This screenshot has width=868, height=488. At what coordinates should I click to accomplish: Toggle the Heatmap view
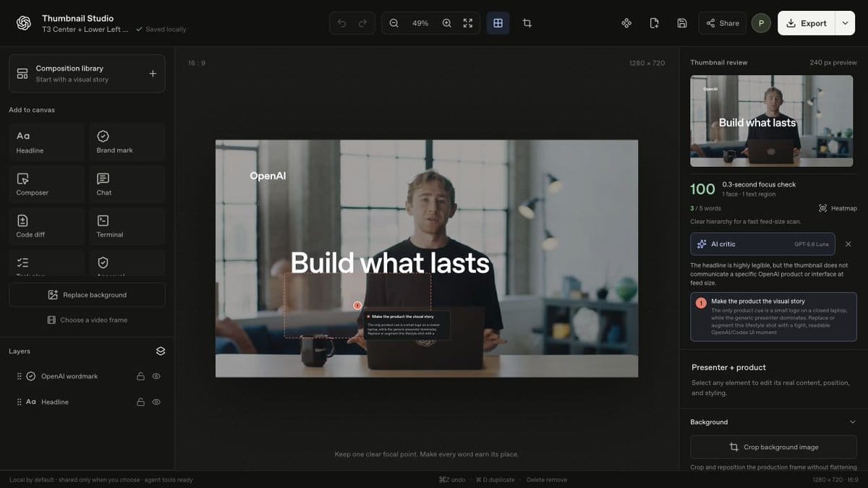point(838,208)
